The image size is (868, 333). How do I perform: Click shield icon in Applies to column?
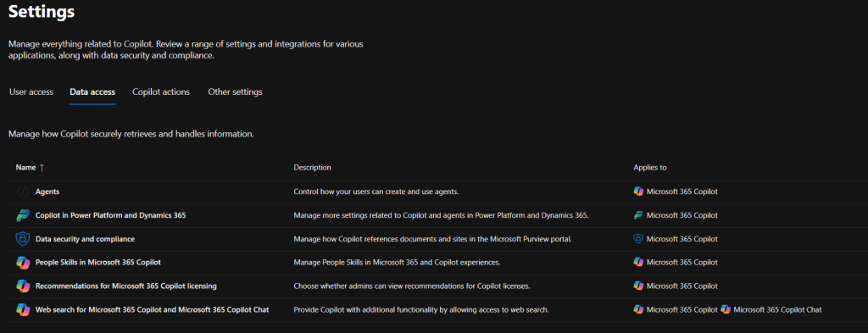[638, 239]
